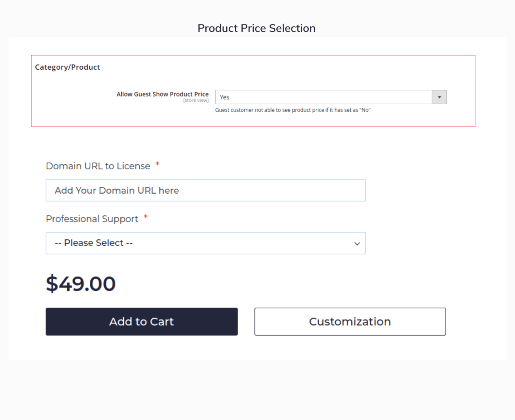This screenshot has width=515, height=420.
Task: Click the Professional Support chevron arrow
Action: tap(357, 244)
